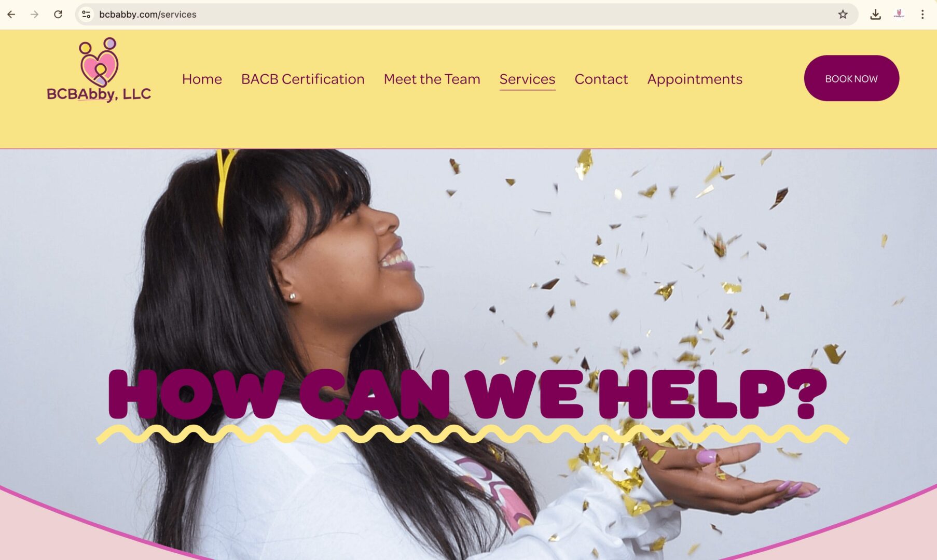The image size is (937, 560).
Task: Go to the Home page
Action: tap(202, 79)
